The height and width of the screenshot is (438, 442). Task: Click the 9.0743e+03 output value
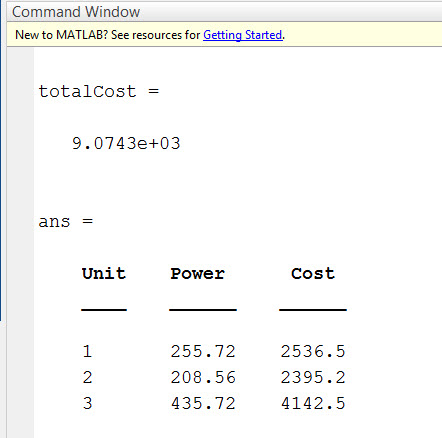pyautogui.click(x=126, y=144)
